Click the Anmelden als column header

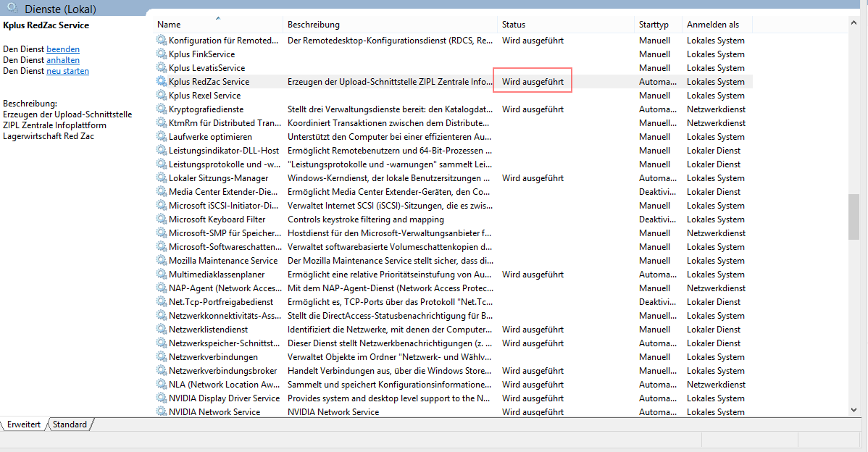(x=713, y=25)
